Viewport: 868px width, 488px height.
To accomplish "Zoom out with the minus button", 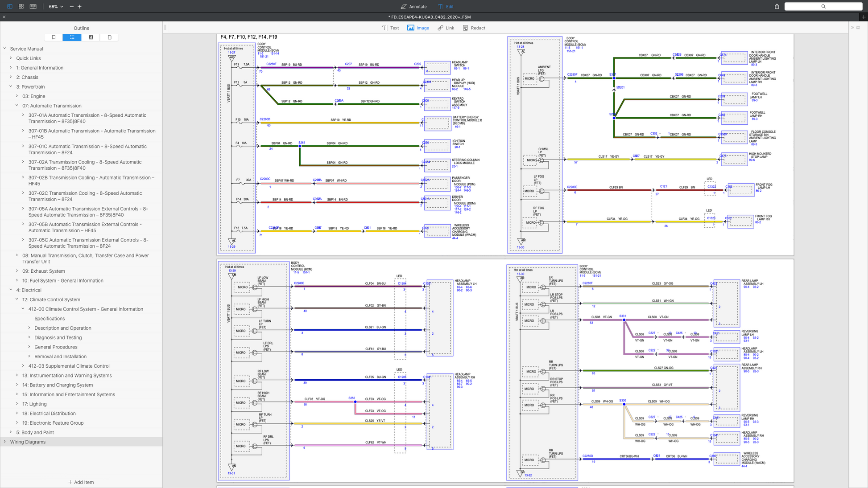I will coord(72,7).
